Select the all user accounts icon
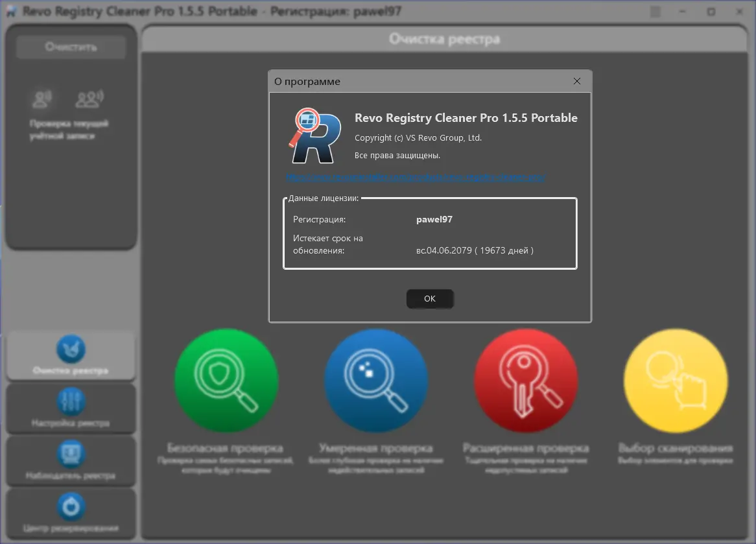 point(89,99)
